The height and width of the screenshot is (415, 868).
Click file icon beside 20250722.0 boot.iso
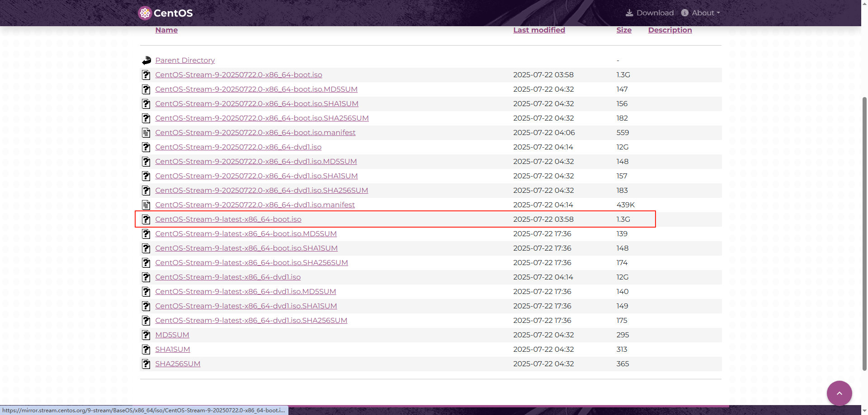point(146,75)
